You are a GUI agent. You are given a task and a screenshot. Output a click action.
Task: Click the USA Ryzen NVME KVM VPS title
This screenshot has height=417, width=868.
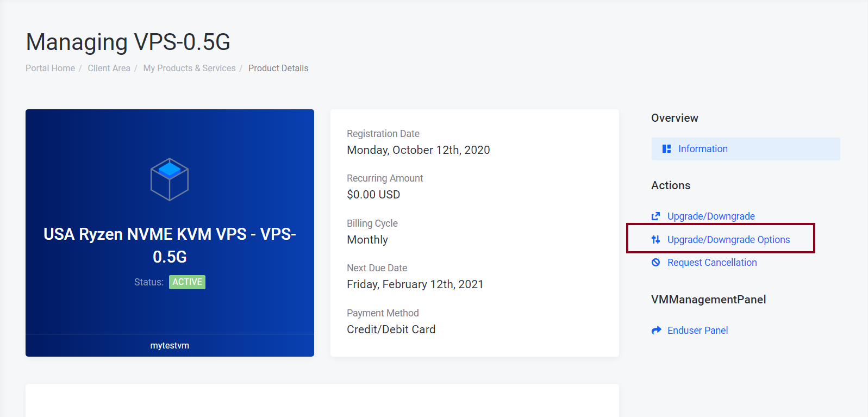coord(170,245)
